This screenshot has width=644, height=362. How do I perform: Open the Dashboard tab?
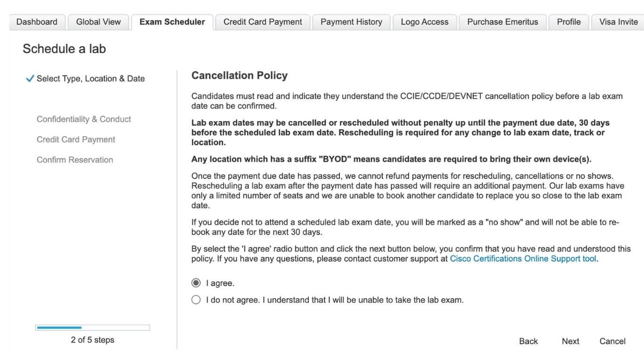pos(37,22)
